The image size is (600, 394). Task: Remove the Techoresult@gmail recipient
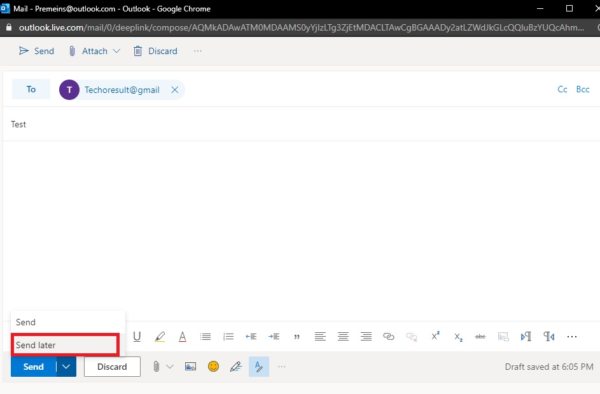coord(175,90)
